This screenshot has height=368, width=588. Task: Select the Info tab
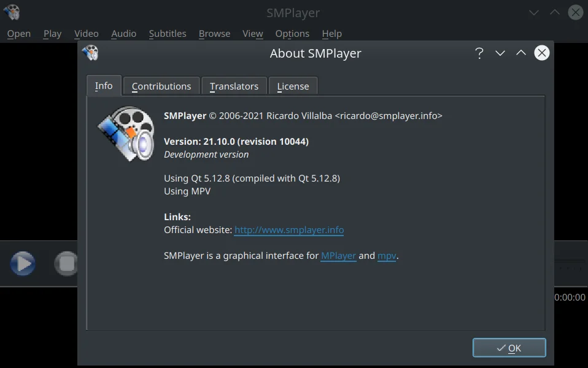(104, 85)
